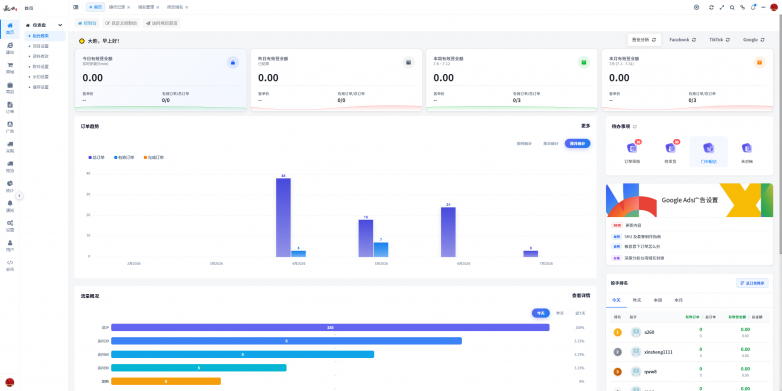Click the refresh icon in the top-right toolbar
782x391 pixels.
[x=711, y=7]
